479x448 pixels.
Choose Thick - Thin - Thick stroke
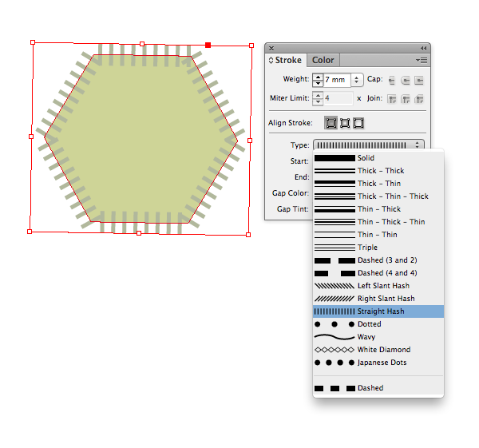click(x=378, y=196)
